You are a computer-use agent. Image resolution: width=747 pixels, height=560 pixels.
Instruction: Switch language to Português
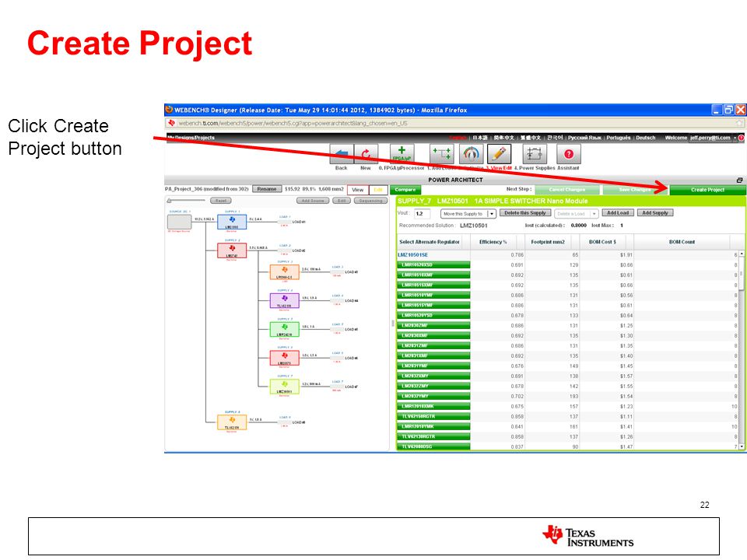coord(619,138)
